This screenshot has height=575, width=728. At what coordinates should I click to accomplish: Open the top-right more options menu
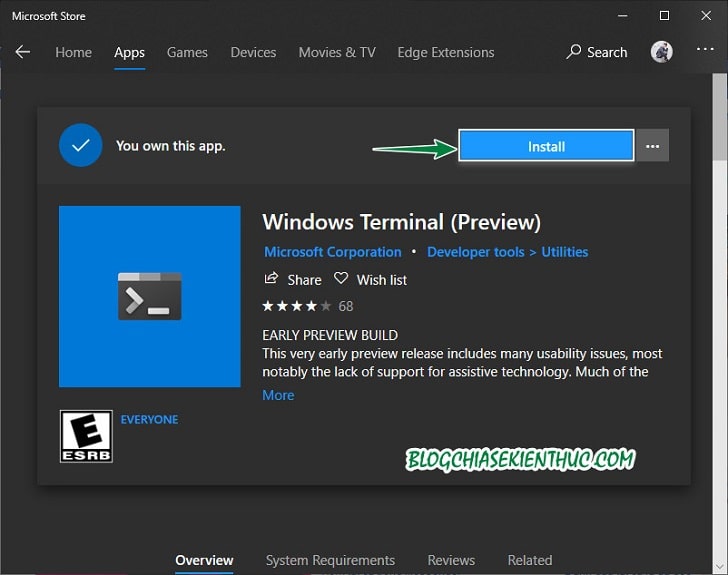click(x=705, y=49)
